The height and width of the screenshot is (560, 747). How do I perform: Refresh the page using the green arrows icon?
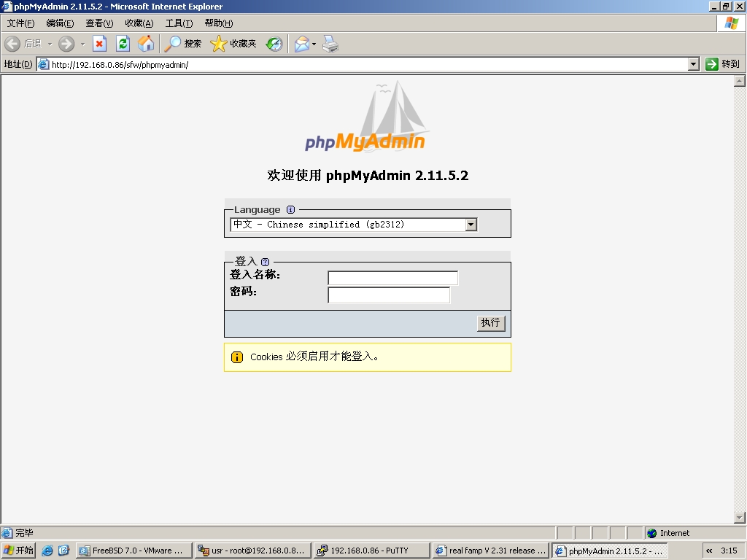click(123, 44)
